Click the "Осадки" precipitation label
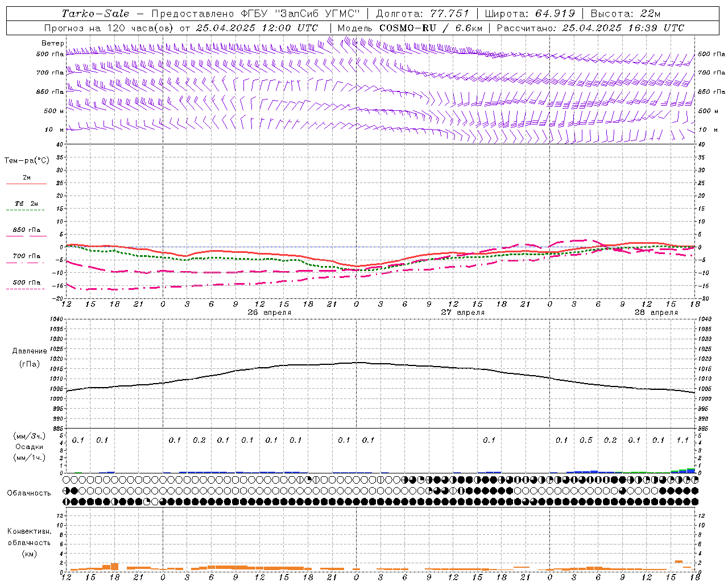Viewport: 728px width, 582px height. pyautogui.click(x=30, y=447)
